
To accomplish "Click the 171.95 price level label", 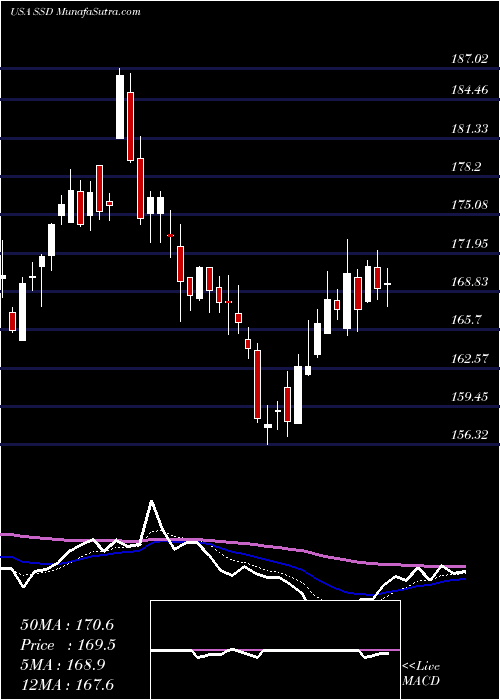I will coord(469,244).
